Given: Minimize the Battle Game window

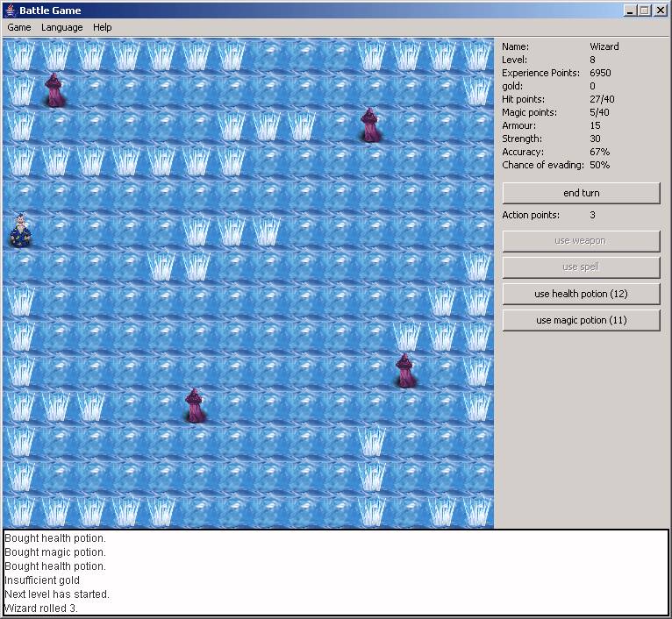Looking at the screenshot, I should pos(630,11).
